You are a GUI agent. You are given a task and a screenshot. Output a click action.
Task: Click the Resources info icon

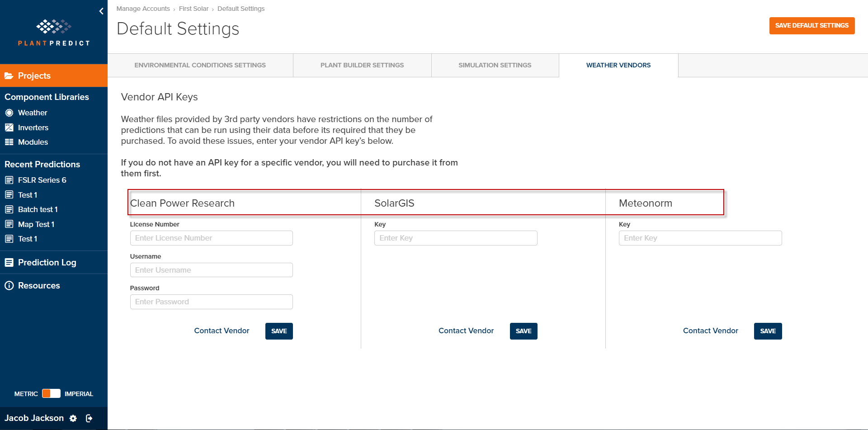[9, 286]
